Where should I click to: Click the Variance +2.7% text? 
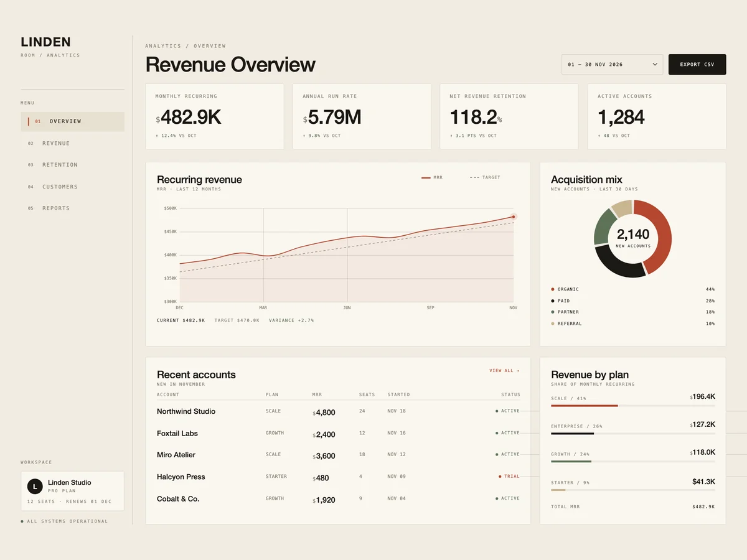point(291,320)
